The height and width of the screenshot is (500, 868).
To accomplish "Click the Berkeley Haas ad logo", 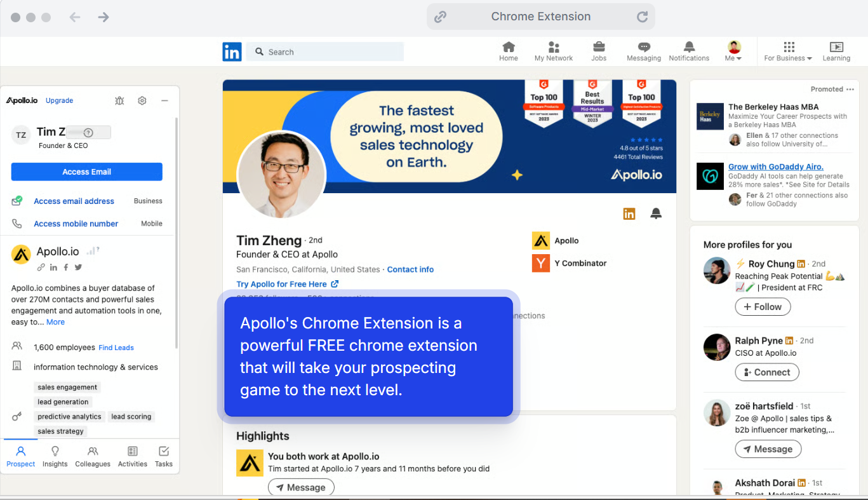I will point(710,116).
